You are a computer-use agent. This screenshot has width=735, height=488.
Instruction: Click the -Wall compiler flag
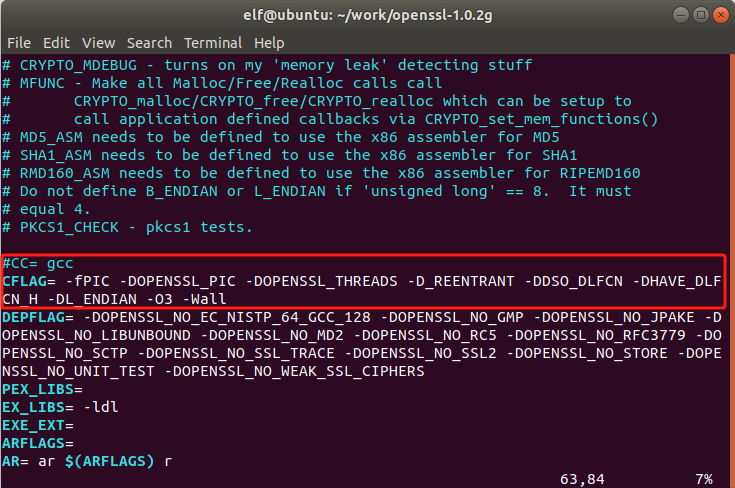(x=205, y=298)
